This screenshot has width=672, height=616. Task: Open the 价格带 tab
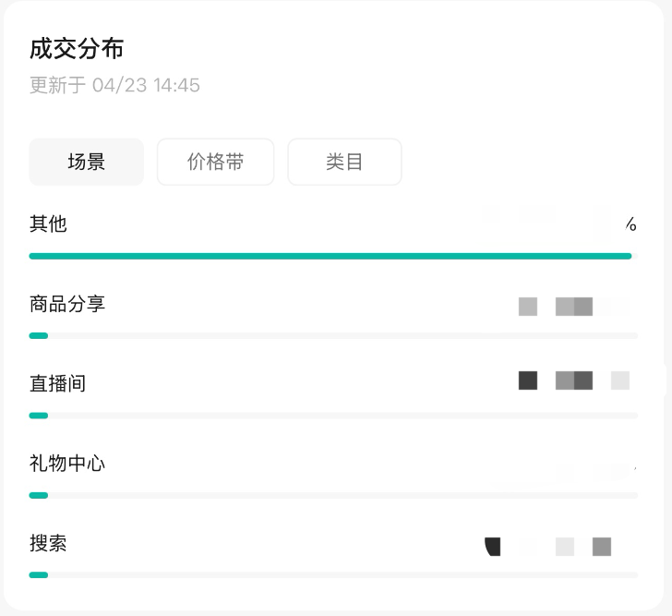tap(215, 163)
